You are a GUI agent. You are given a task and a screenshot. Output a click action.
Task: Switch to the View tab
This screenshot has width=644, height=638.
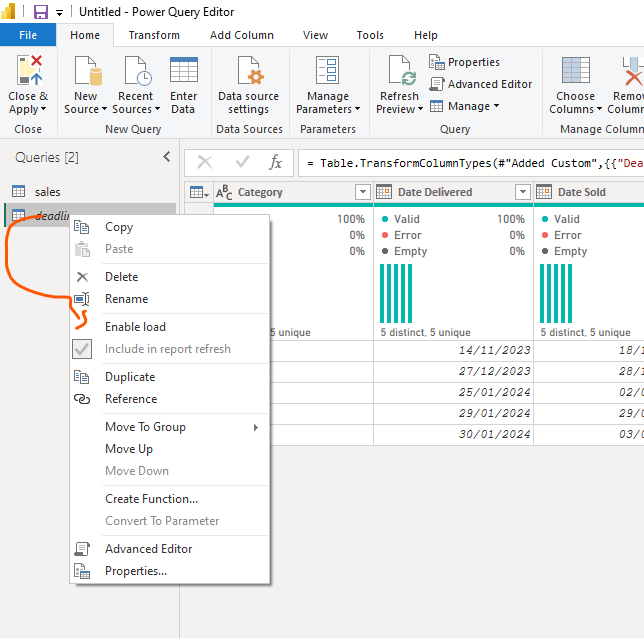point(315,35)
